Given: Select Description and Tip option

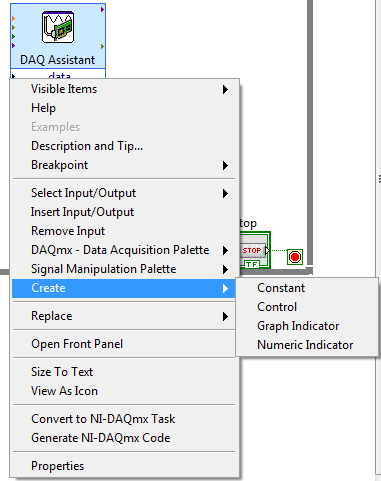Looking at the screenshot, I should 124,146.
